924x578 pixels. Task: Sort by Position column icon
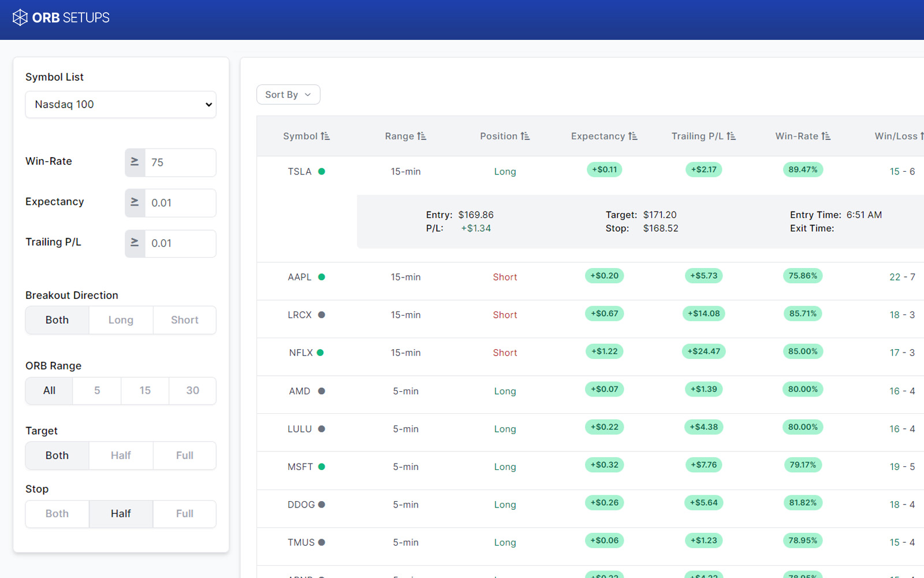pyautogui.click(x=525, y=136)
